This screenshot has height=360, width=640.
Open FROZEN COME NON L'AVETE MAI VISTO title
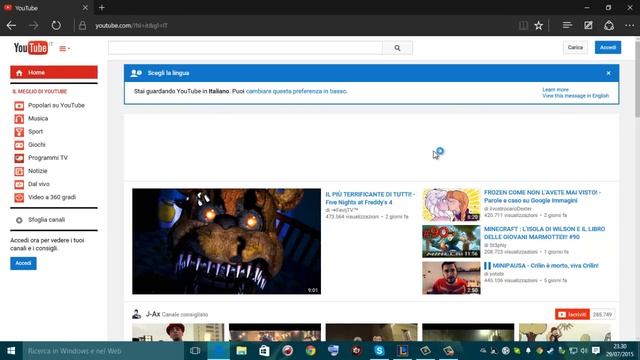pyautogui.click(x=542, y=196)
